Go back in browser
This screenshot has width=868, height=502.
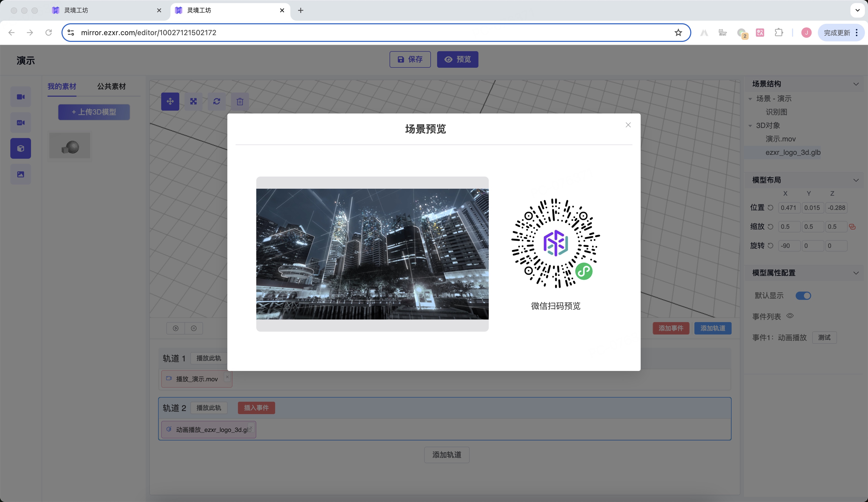(11, 32)
